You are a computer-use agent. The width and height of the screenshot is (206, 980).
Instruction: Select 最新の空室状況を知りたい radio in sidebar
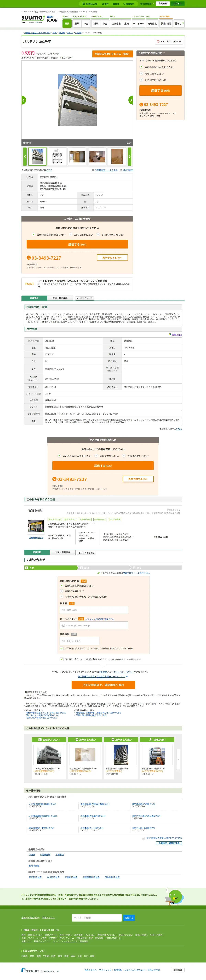pyautogui.click(x=141, y=67)
